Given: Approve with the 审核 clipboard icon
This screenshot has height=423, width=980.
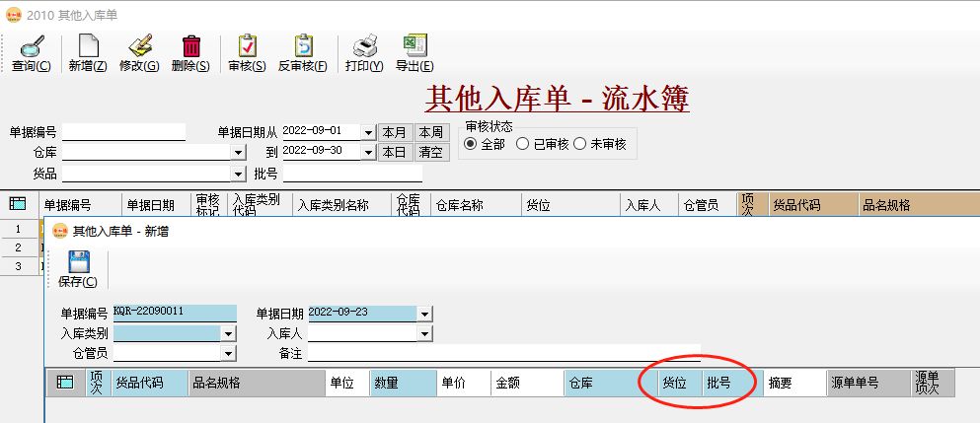Looking at the screenshot, I should coord(248,47).
